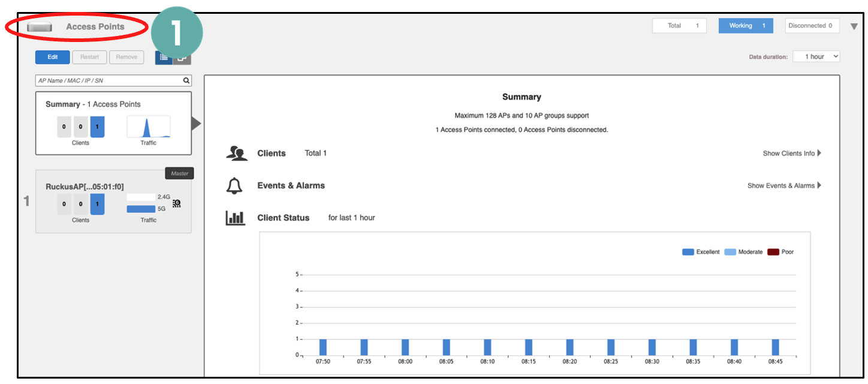Expand Show Clients Info

[x=791, y=154]
